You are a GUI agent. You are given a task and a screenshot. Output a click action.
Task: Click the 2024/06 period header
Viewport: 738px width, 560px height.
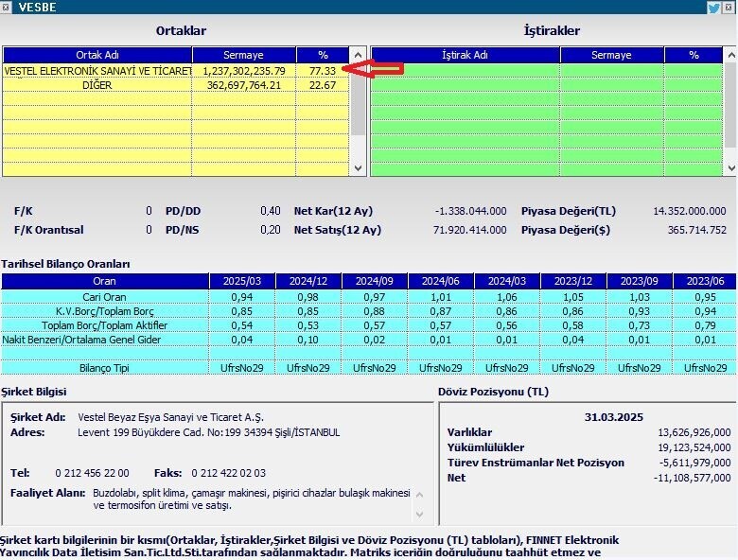441,281
